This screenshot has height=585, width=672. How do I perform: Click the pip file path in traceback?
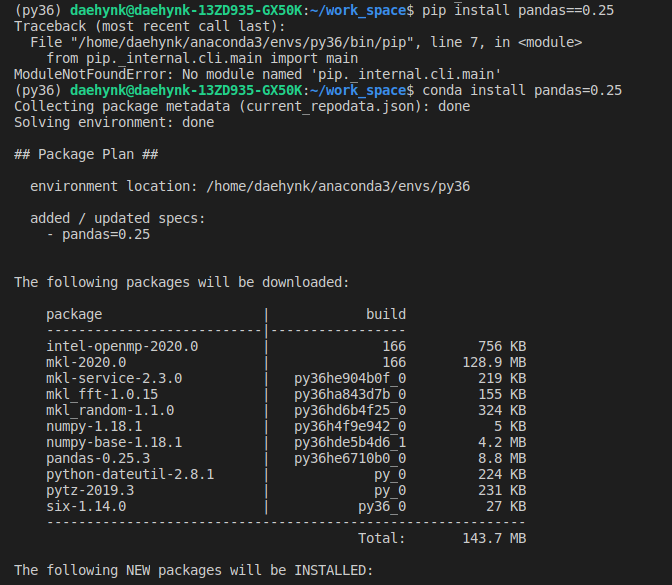[x=240, y=42]
